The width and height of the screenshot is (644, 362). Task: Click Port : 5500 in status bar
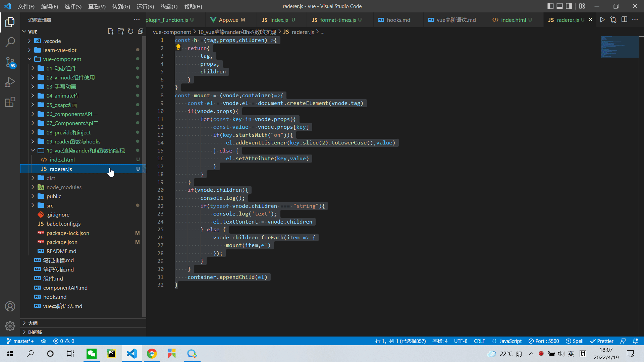coord(544,341)
